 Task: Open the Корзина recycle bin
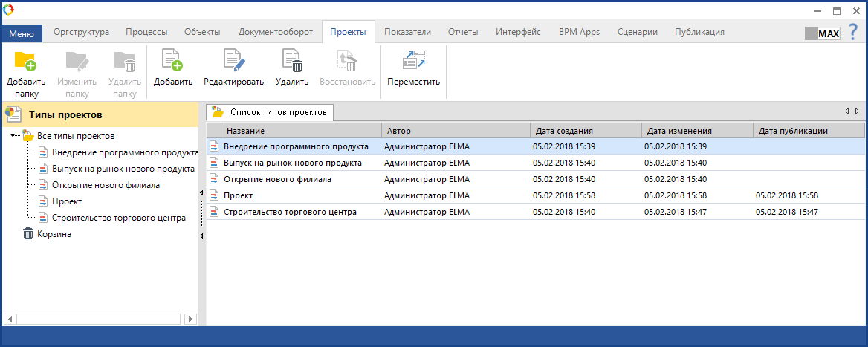click(x=56, y=234)
